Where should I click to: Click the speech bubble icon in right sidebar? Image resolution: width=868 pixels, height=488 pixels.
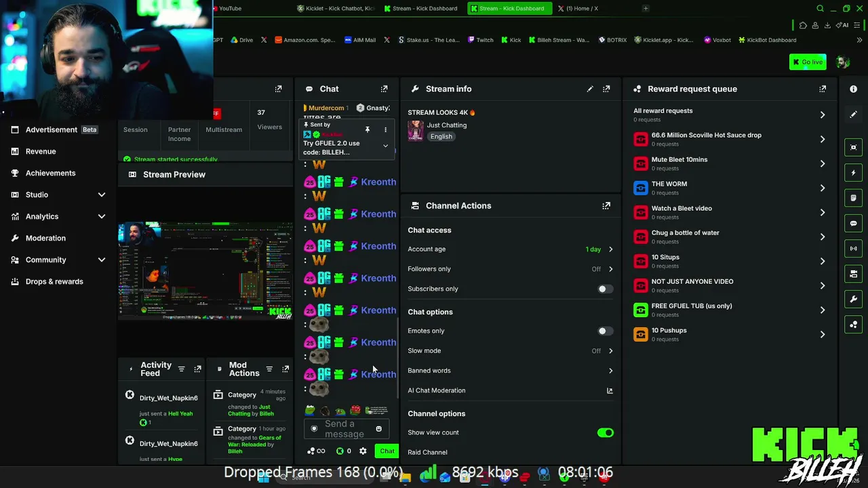(853, 223)
